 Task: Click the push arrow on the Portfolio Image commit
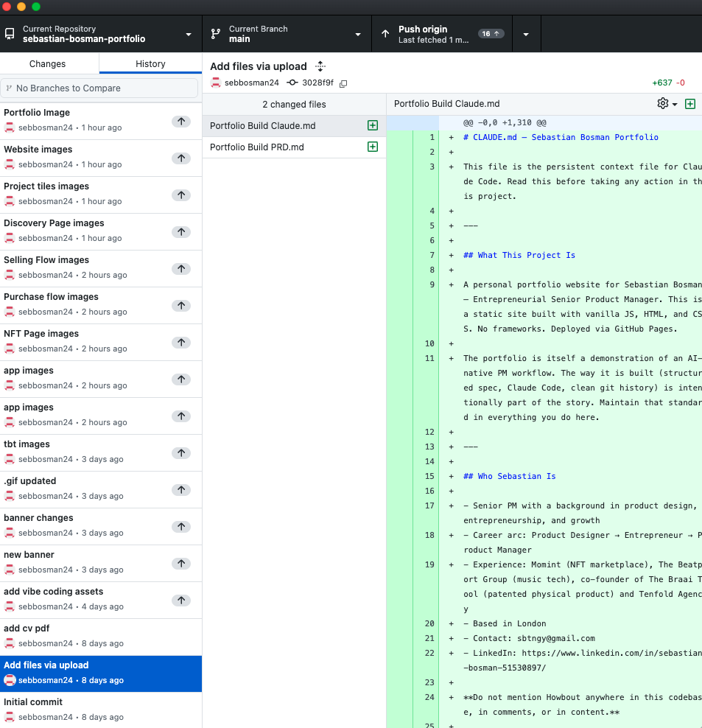(x=181, y=121)
